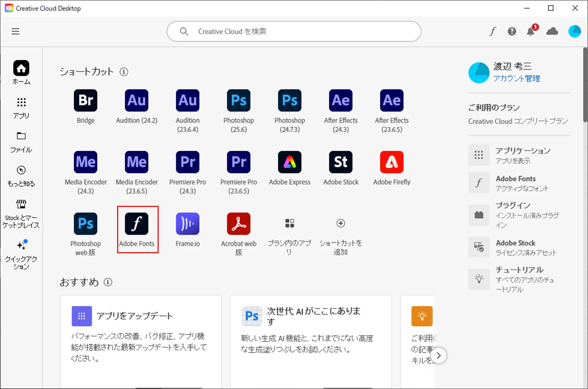The width and height of the screenshot is (588, 389).
Task: Open the hamburger menu
Action: (15, 31)
